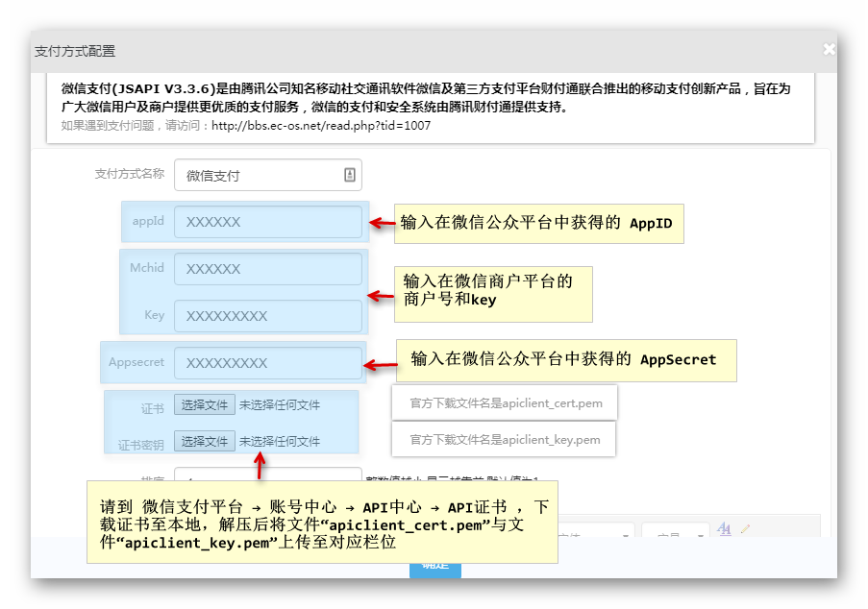This screenshot has width=868, height=609.
Task: Click the Mchid label
Action: (x=147, y=268)
